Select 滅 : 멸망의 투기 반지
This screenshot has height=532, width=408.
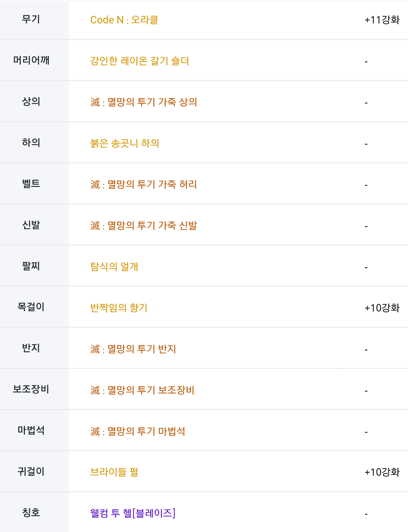click(133, 349)
